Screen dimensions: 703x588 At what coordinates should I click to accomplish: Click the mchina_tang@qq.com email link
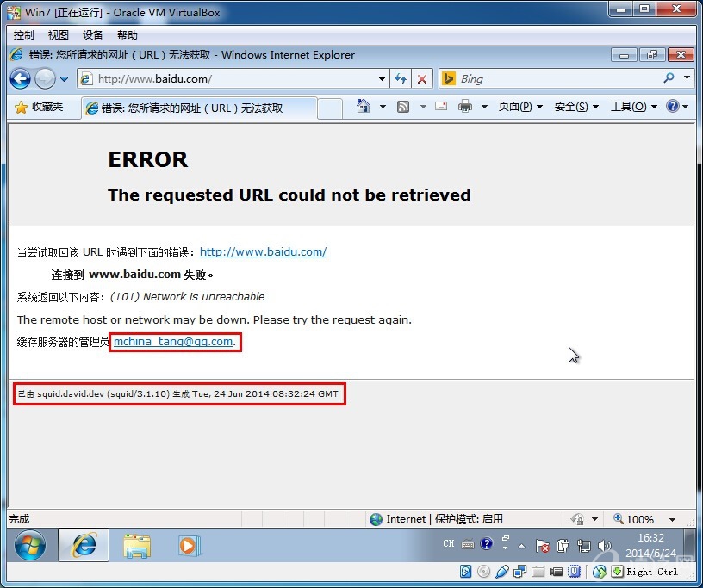point(173,342)
